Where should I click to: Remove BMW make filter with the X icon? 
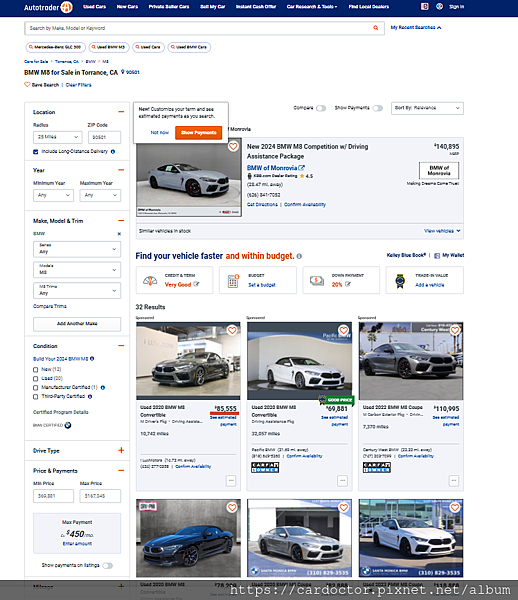119,234
